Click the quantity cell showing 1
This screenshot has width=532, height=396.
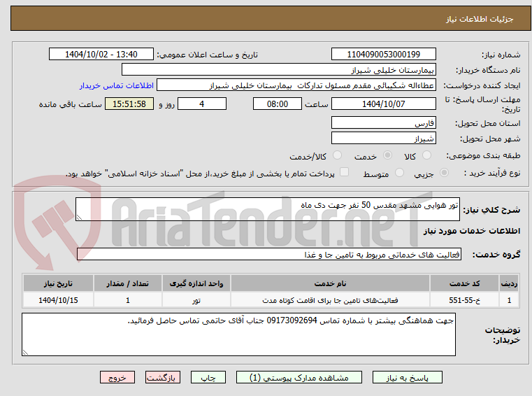[127, 300]
